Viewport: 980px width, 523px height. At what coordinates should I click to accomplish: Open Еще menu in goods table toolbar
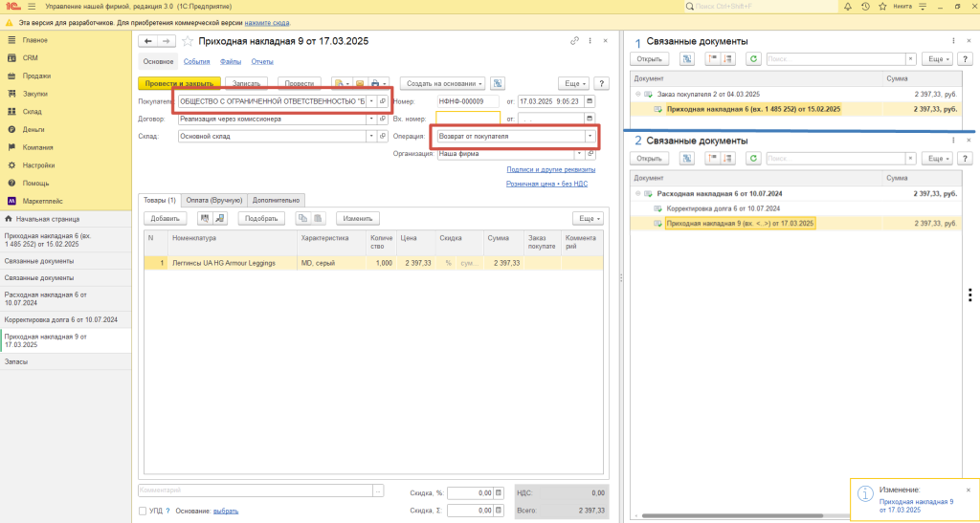589,218
